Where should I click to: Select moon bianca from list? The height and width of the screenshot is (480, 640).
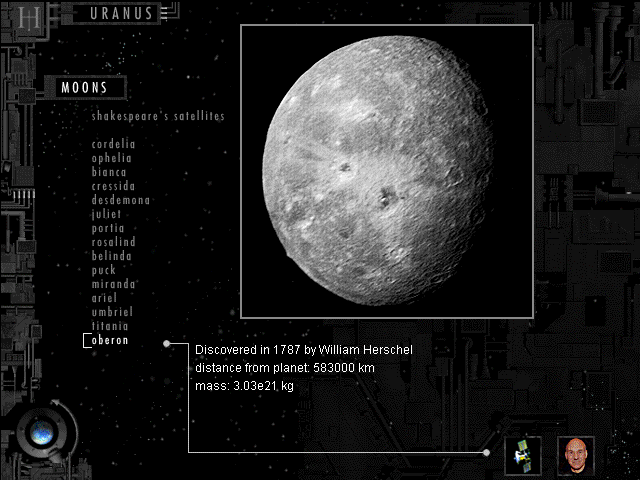109,172
